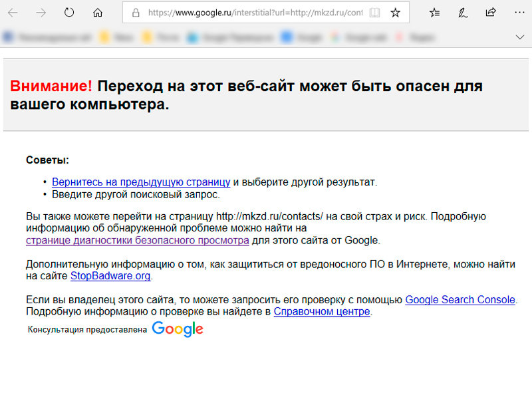The image size is (532, 399).
Task: Share this page using the share icon
Action: 491,13
